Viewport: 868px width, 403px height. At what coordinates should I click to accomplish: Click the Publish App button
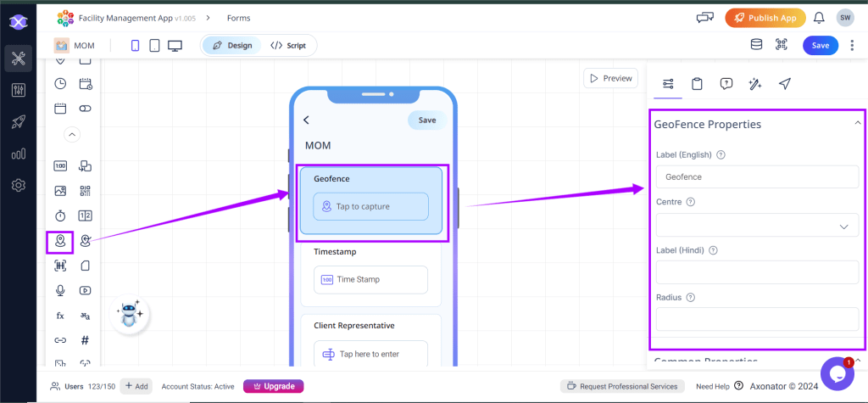coord(765,18)
